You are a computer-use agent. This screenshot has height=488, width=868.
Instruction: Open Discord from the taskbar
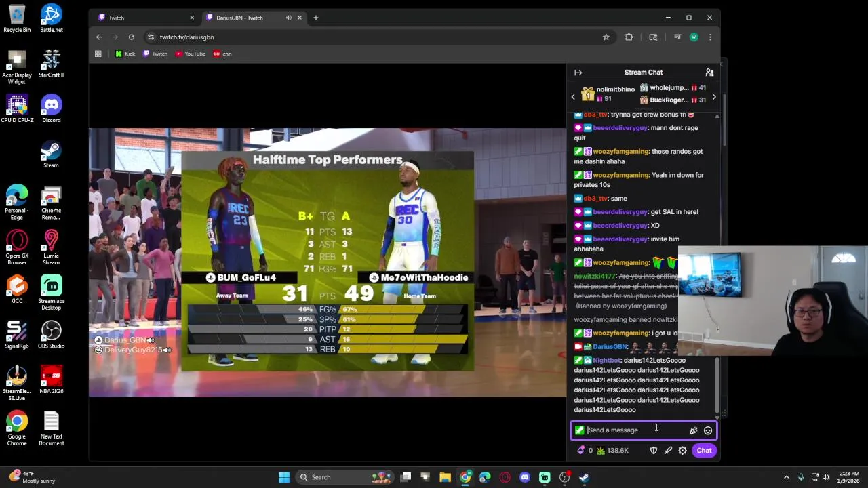[x=525, y=477]
